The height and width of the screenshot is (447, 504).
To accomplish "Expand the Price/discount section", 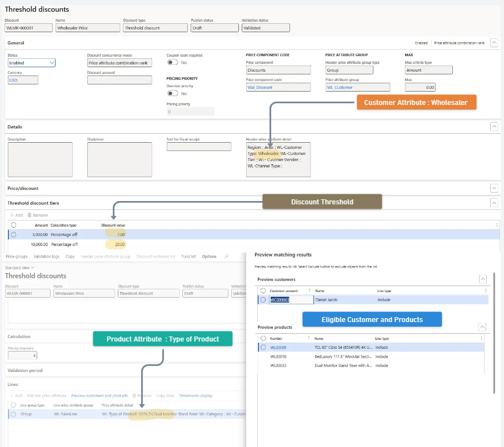I will point(494,188).
